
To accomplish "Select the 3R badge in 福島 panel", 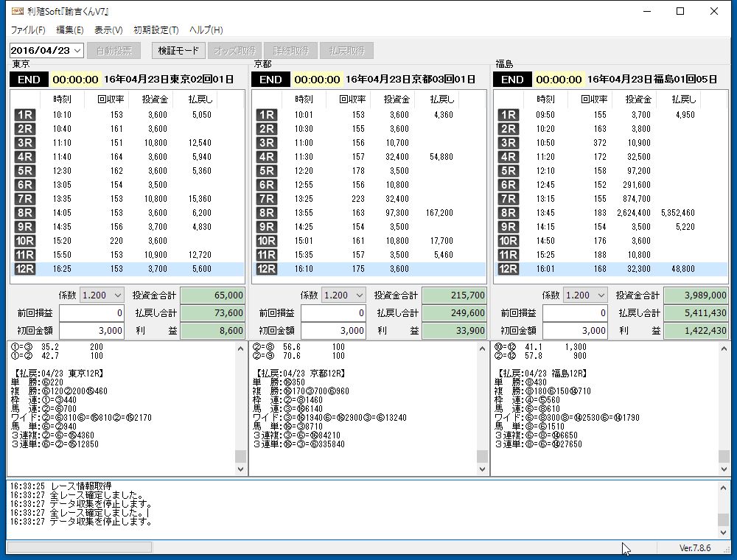I will click(508, 143).
